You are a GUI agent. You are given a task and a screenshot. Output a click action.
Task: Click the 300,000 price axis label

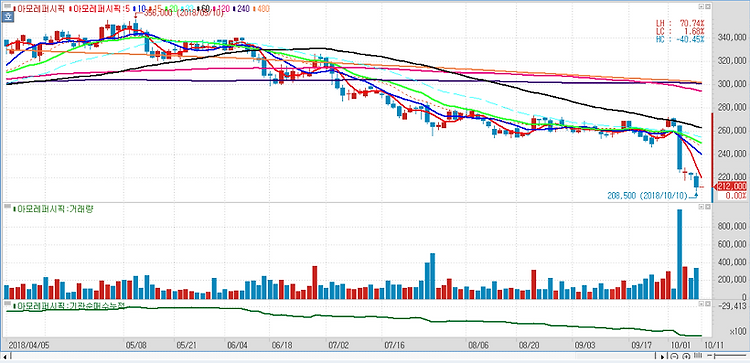click(x=732, y=84)
